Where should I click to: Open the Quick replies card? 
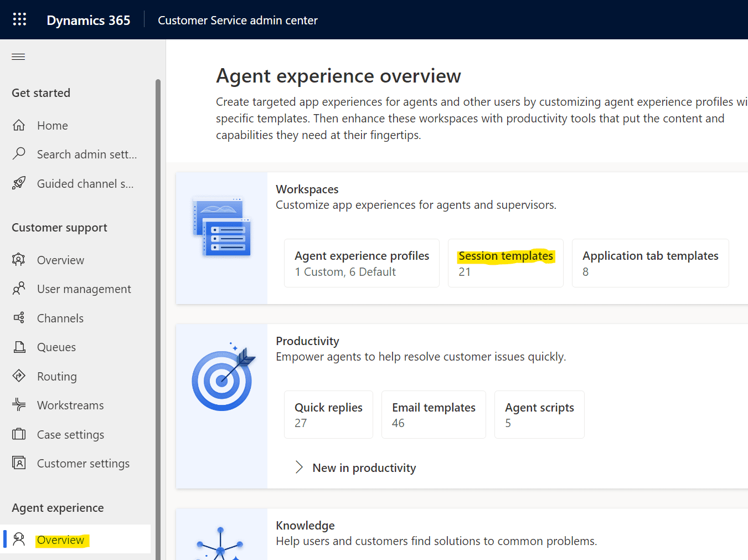(328, 414)
